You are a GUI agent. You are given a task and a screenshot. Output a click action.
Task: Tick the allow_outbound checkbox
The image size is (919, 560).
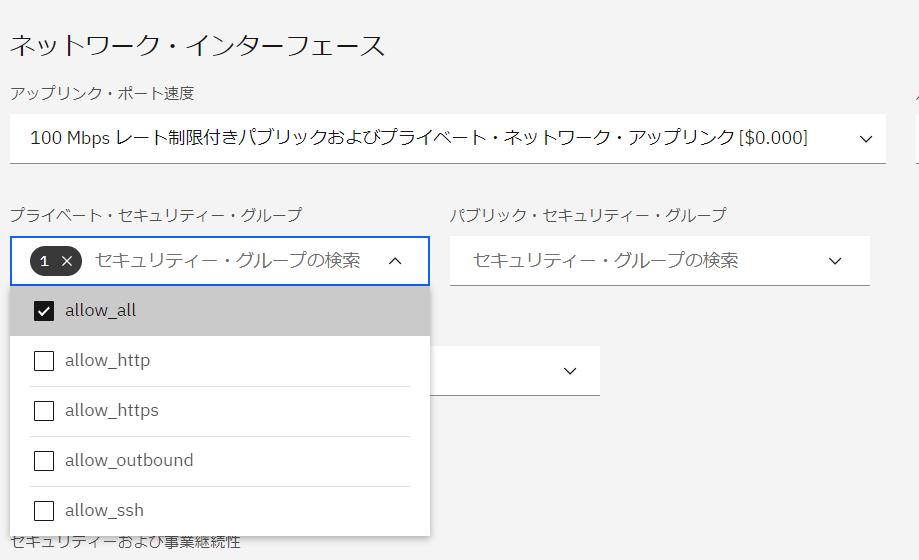tap(44, 460)
